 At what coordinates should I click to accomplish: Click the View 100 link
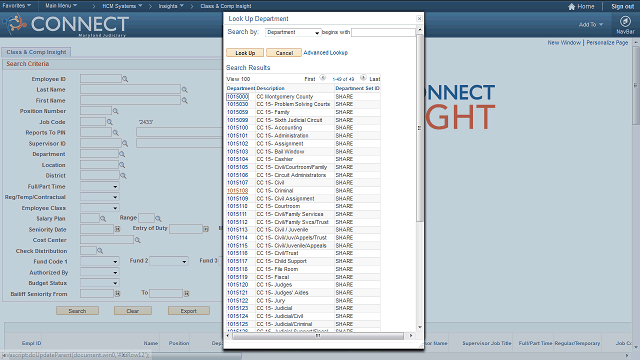coord(238,79)
